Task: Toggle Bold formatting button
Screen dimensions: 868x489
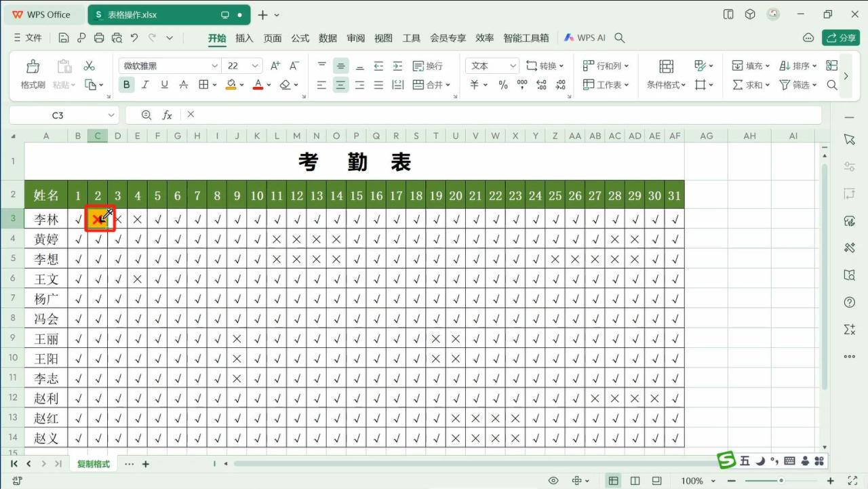Action: [126, 85]
